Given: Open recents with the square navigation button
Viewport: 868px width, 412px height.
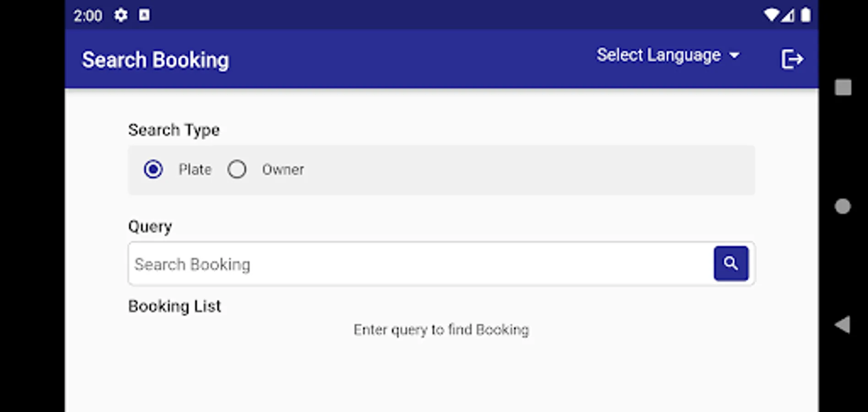Looking at the screenshot, I should (x=843, y=87).
